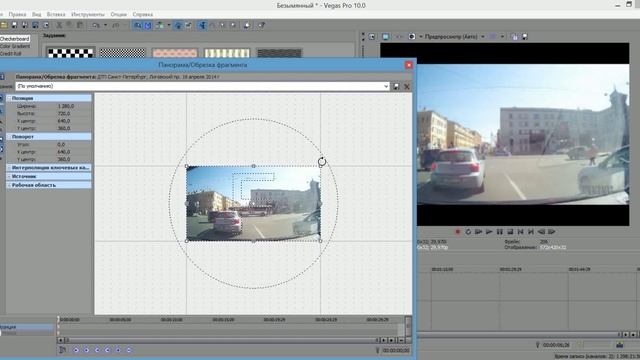Open the Undo history dropdown arrow
This screenshot has height=360, width=640.
pyautogui.click(x=105, y=25)
